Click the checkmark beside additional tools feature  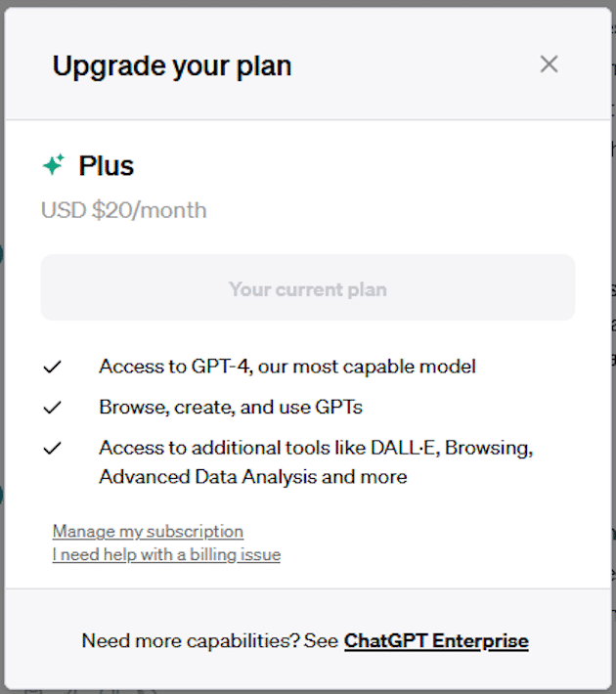point(53,448)
